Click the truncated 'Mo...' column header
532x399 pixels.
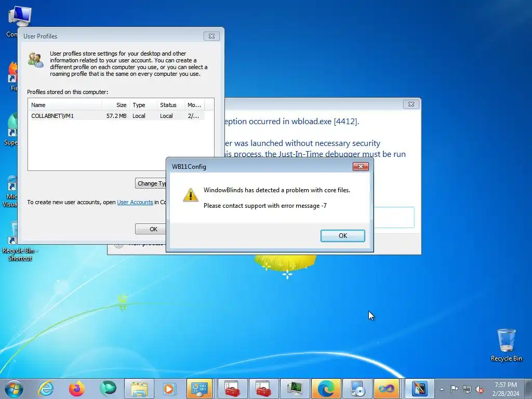[x=194, y=105]
